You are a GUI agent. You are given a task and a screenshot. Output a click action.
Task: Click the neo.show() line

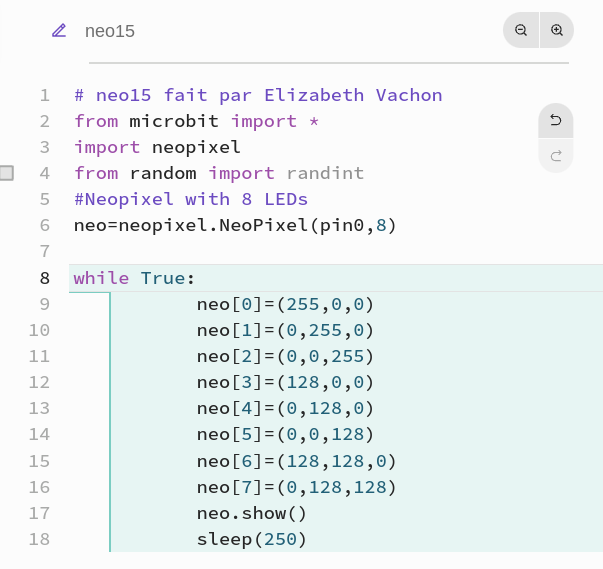[252, 513]
